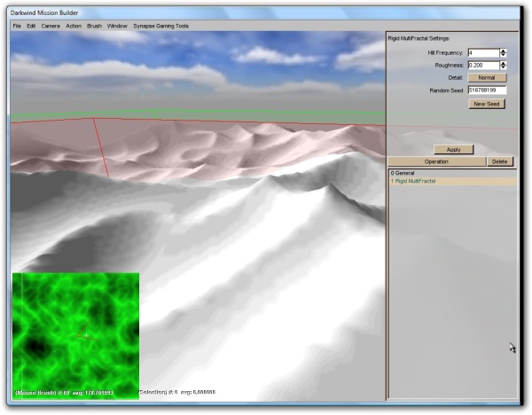
Task: Decrease Roughness value with down arrow
Action: [504, 67]
